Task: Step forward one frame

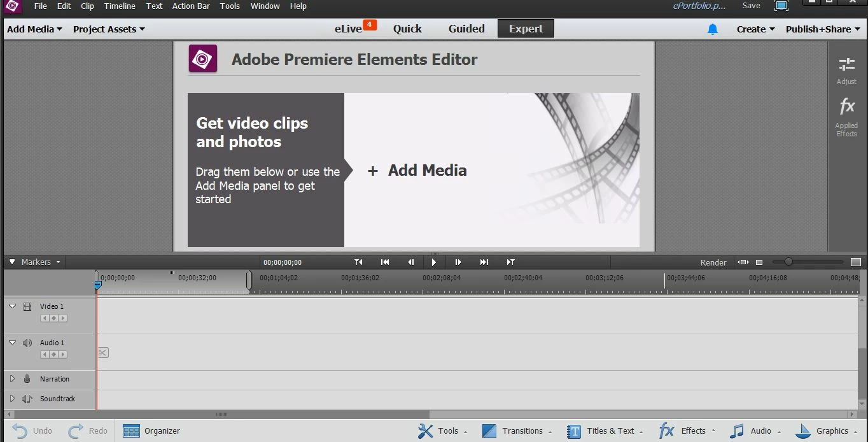Action: (458, 262)
